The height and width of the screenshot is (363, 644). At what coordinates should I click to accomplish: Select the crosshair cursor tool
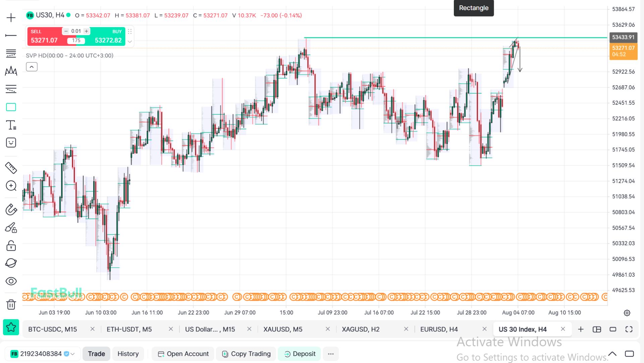point(11,17)
